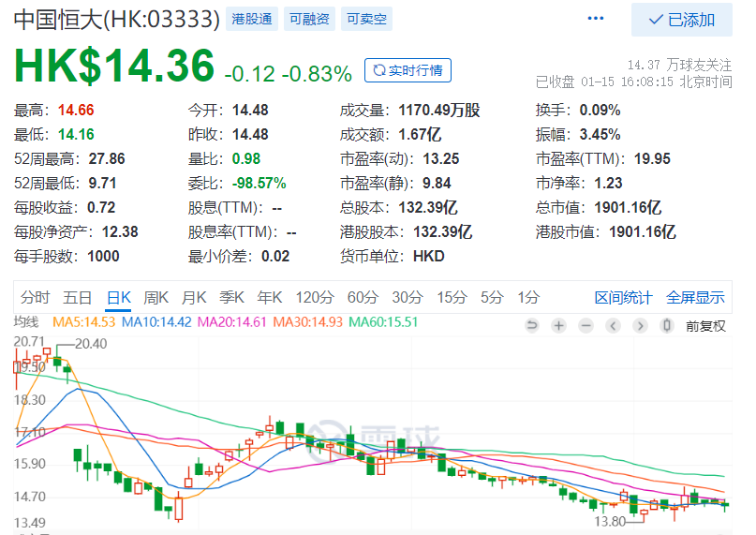This screenshot has height=535, width=756.
Task: Click the 成交量 value 1170.49万股
Action: pyautogui.click(x=439, y=110)
